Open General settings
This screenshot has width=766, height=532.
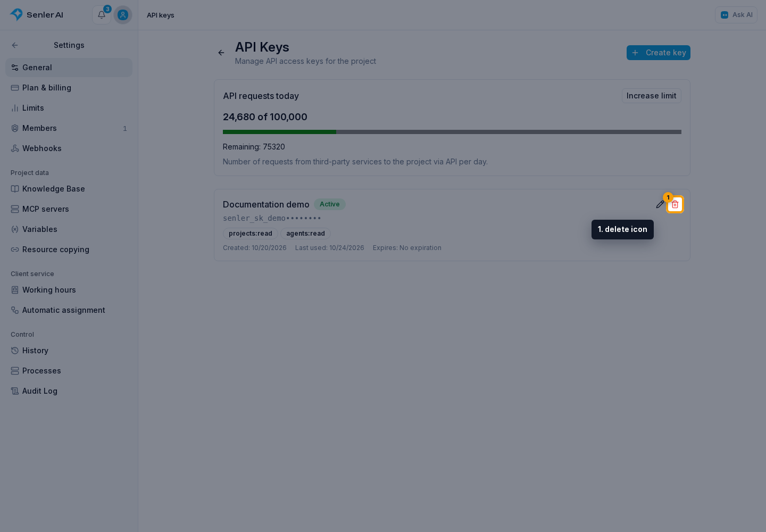coord(69,68)
